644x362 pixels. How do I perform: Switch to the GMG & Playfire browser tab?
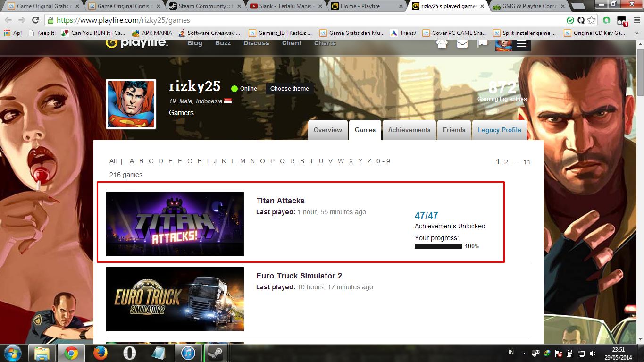pos(529,6)
